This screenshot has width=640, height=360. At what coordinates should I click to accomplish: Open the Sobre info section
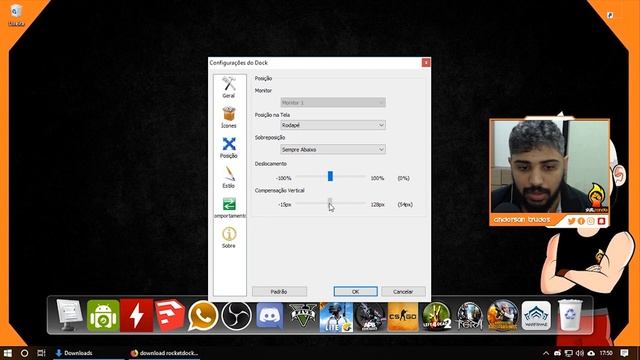pyautogui.click(x=229, y=238)
